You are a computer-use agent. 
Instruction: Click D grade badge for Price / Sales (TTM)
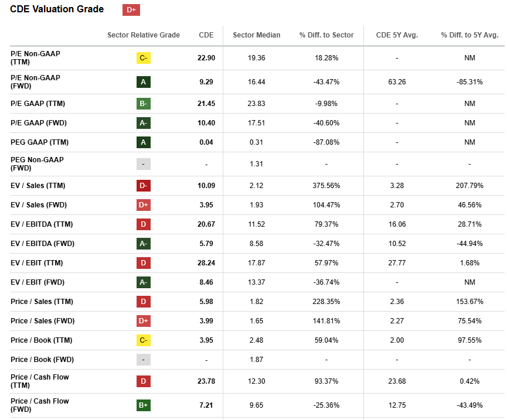143,302
